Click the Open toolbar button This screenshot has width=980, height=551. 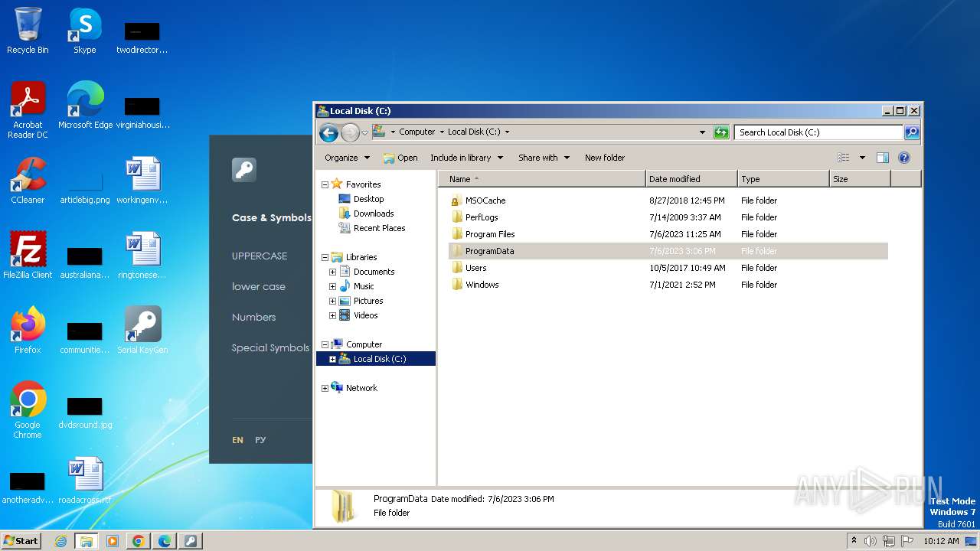pyautogui.click(x=400, y=158)
